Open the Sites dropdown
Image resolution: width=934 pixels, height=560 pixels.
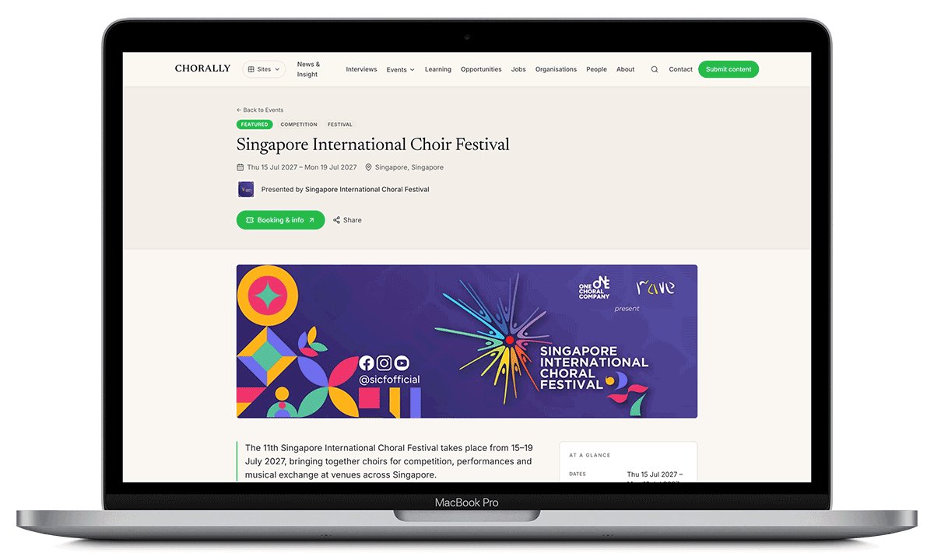264,69
